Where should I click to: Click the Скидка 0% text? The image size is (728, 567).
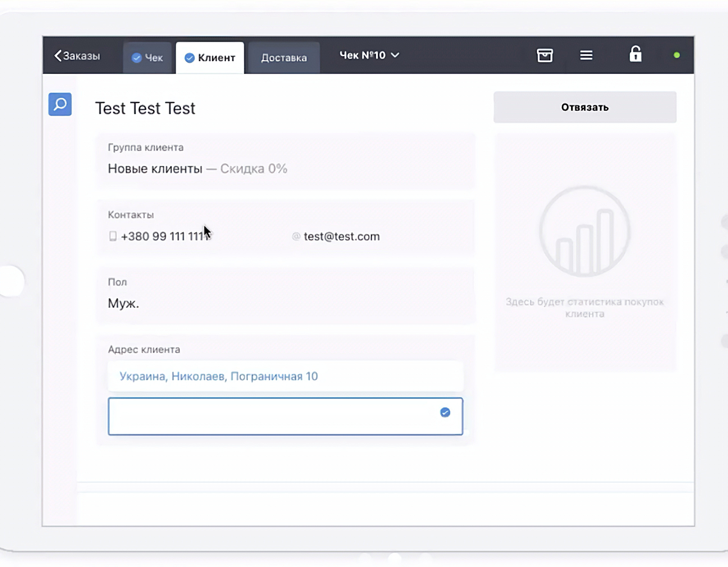[x=254, y=169]
